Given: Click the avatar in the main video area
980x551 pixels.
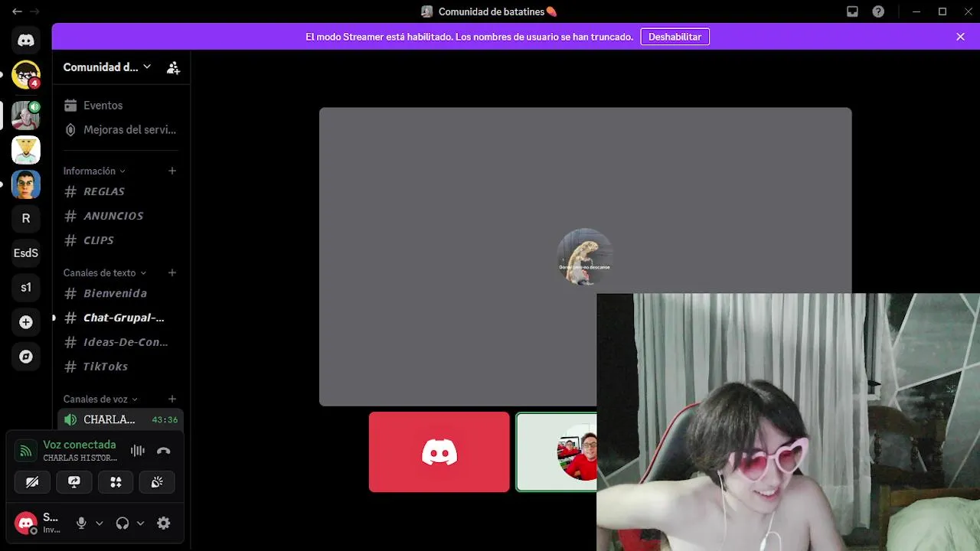Looking at the screenshot, I should (585, 256).
